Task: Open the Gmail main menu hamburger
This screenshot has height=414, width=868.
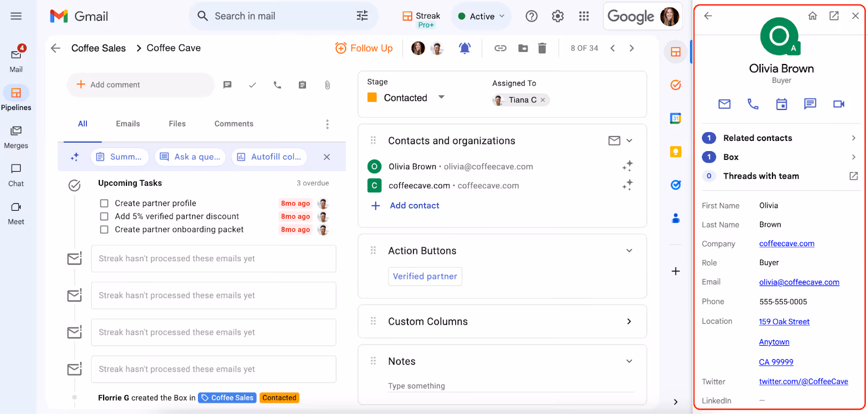Action: click(16, 16)
